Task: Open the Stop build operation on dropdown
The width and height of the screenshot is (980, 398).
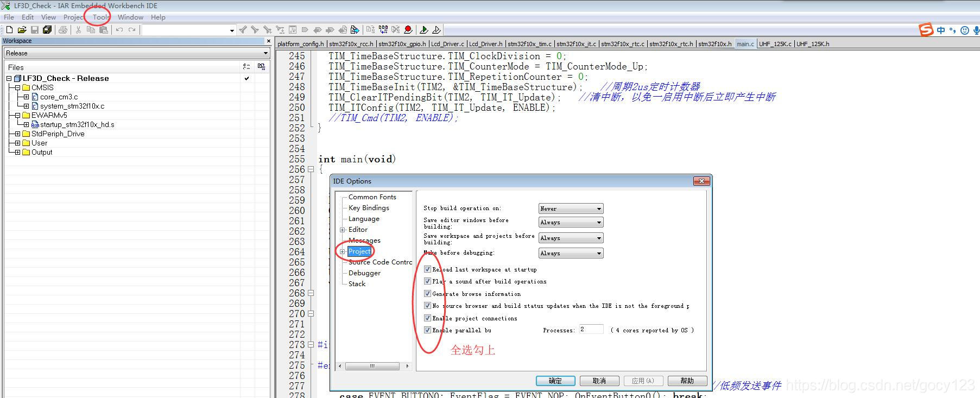Action: point(571,209)
